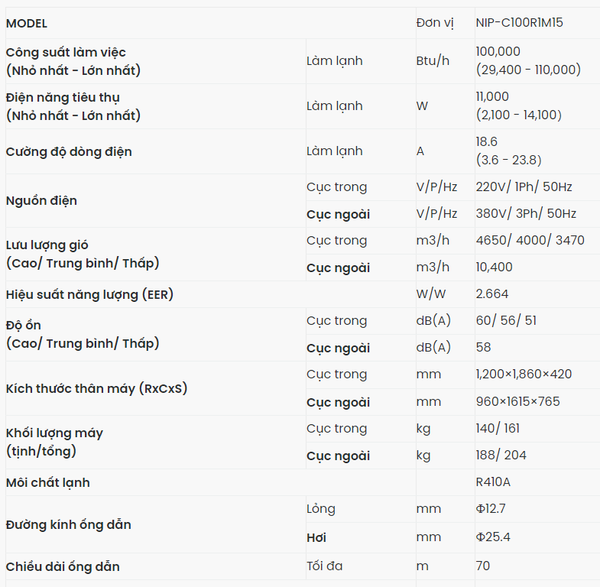Click the Đơn vị column header

click(x=435, y=23)
